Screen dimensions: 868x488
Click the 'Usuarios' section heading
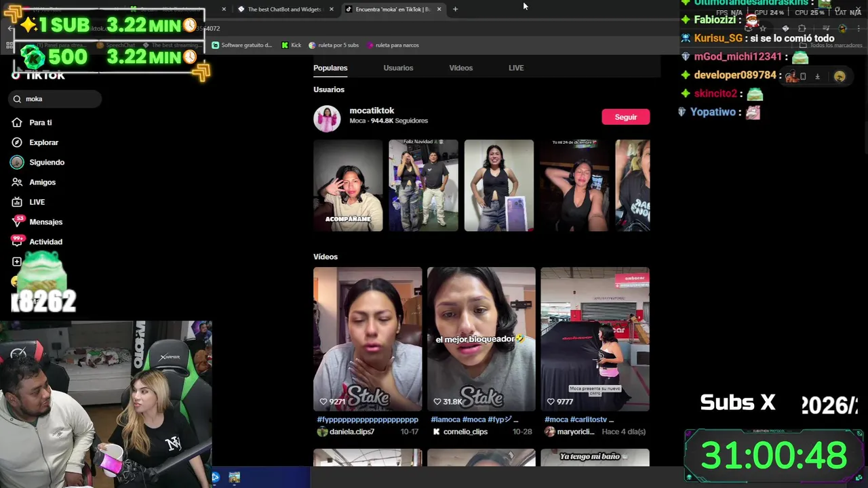click(329, 89)
